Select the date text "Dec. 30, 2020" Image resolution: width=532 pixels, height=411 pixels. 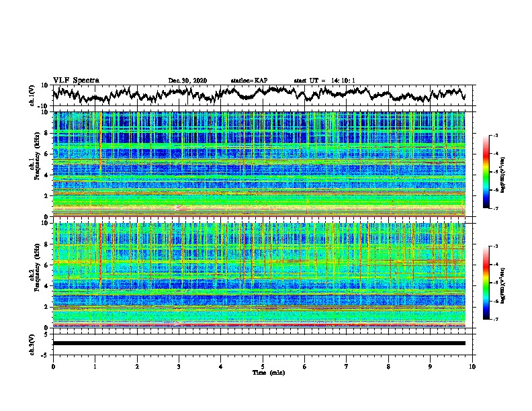[x=187, y=81]
